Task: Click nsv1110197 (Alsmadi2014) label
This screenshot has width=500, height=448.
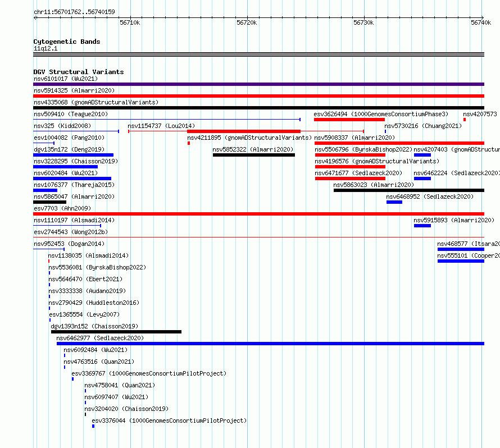Action: 74,220
